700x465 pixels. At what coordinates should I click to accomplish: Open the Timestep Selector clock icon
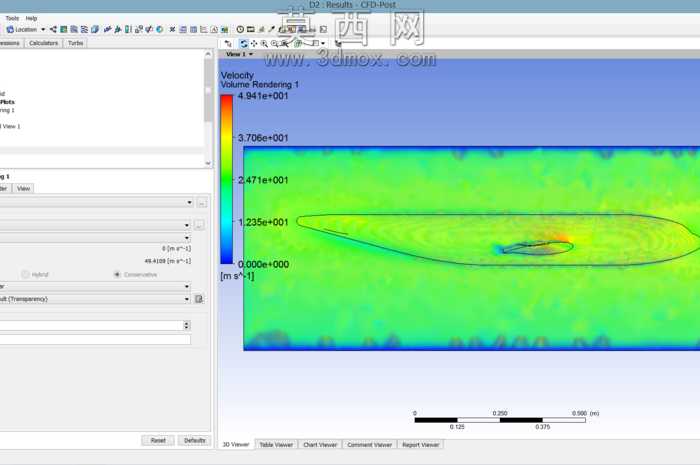click(240, 29)
